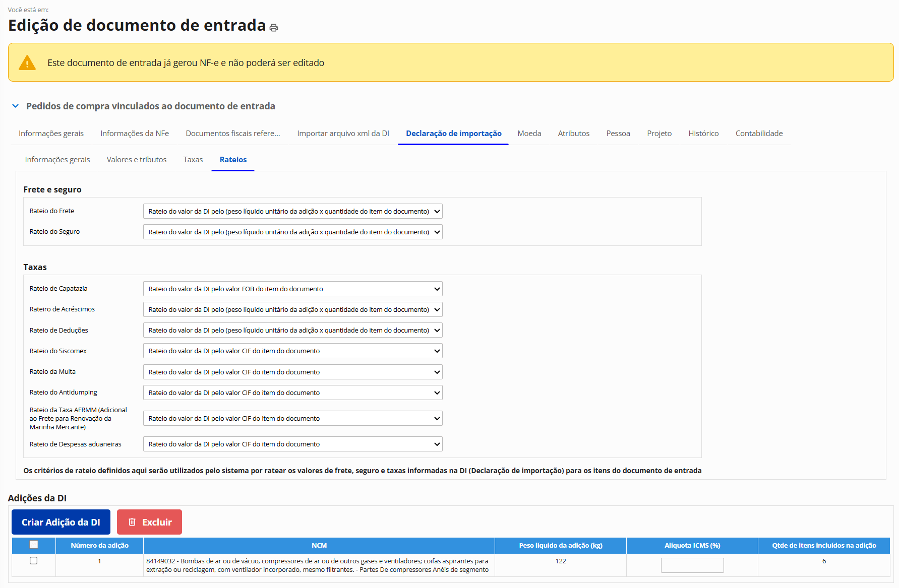899x588 pixels.
Task: Check the box for addition number 1
Action: click(34, 561)
